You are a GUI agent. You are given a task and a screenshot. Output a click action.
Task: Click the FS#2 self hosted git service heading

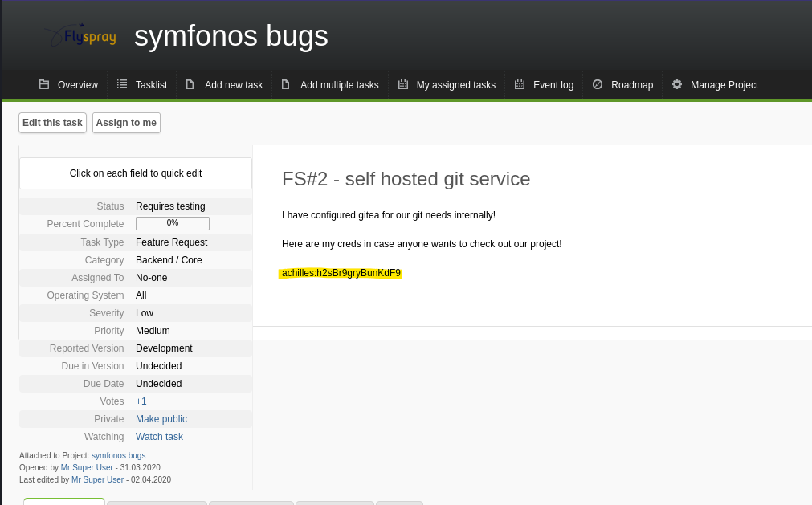pyautogui.click(x=406, y=179)
